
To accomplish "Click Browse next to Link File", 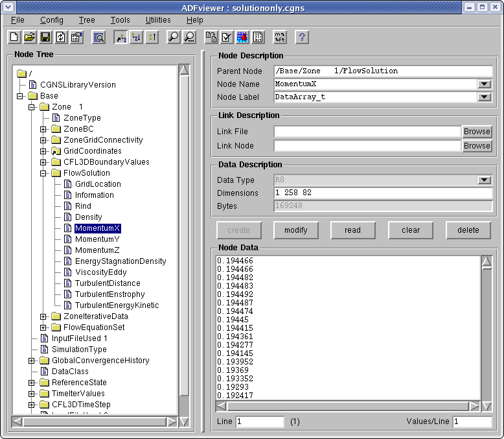I will pos(477,132).
